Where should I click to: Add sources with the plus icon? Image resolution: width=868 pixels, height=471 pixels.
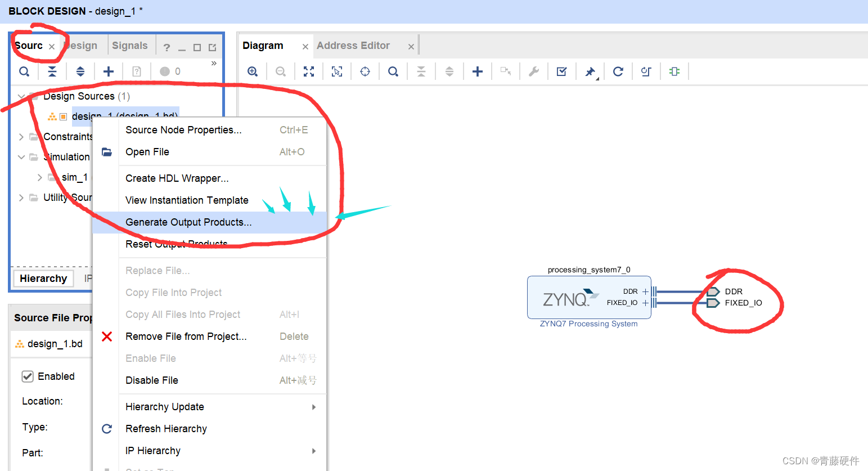click(x=109, y=71)
